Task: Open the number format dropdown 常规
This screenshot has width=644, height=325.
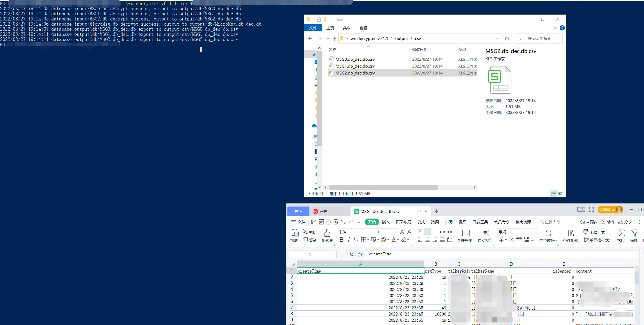Action: (x=535, y=232)
